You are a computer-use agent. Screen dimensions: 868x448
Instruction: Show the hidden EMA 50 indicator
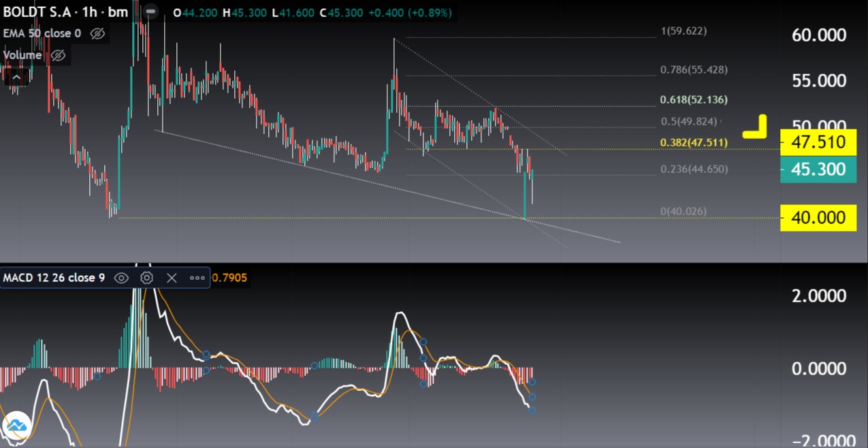click(x=97, y=33)
